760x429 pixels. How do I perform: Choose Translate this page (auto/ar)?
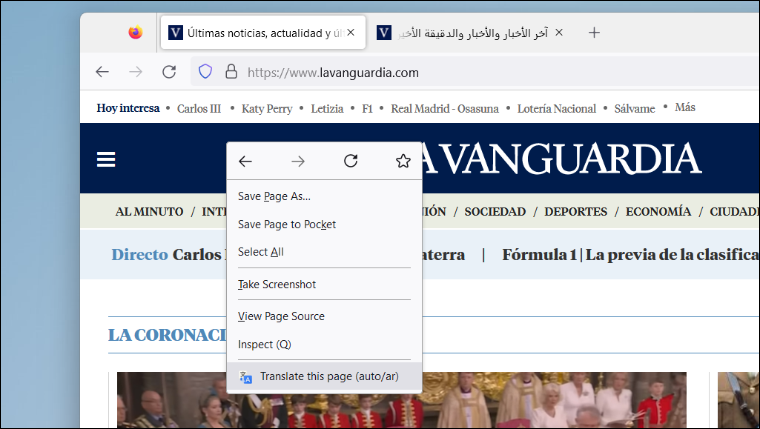click(324, 377)
